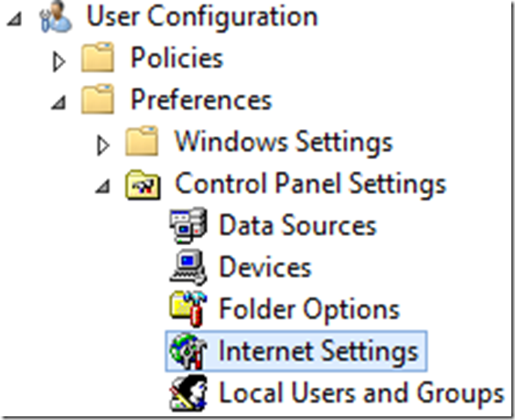Click the Local Users and Groups icon
This screenshot has width=515, height=420.
pos(188,393)
